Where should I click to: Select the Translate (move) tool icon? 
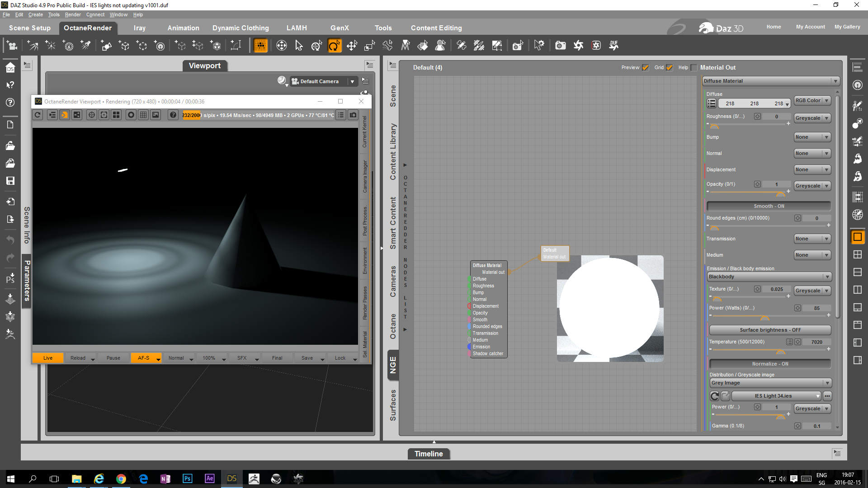tap(352, 46)
